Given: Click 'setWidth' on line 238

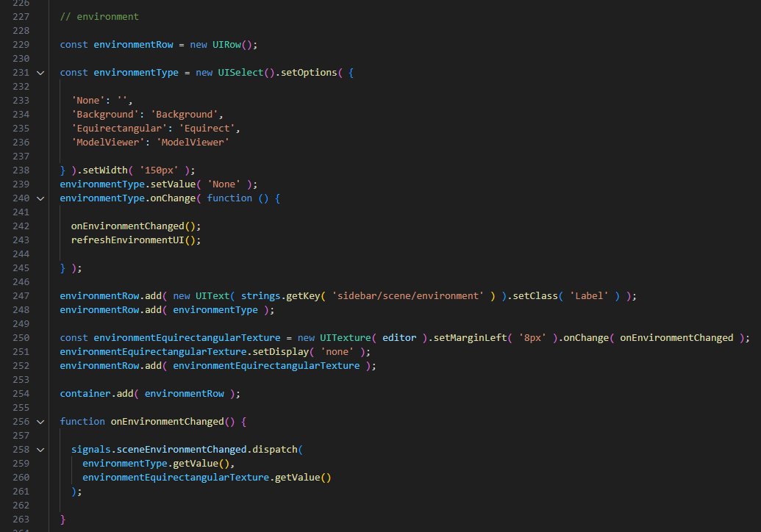Looking at the screenshot, I should click(105, 170).
